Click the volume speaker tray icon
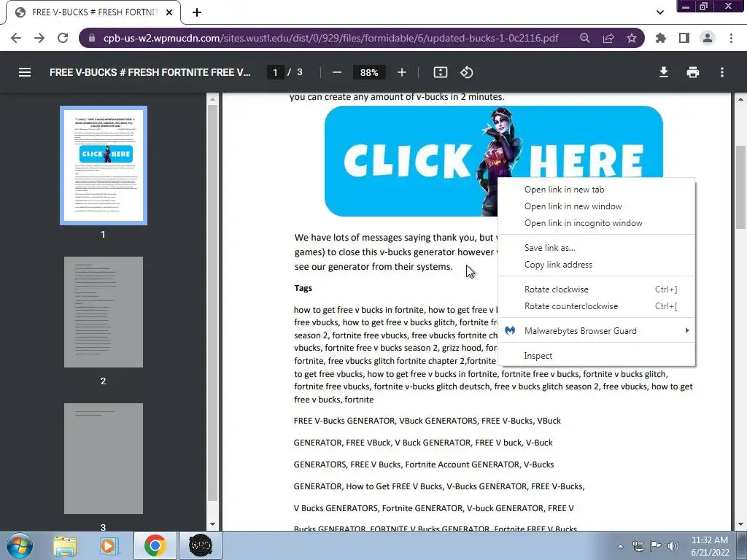The height and width of the screenshot is (560, 747). 673,546
